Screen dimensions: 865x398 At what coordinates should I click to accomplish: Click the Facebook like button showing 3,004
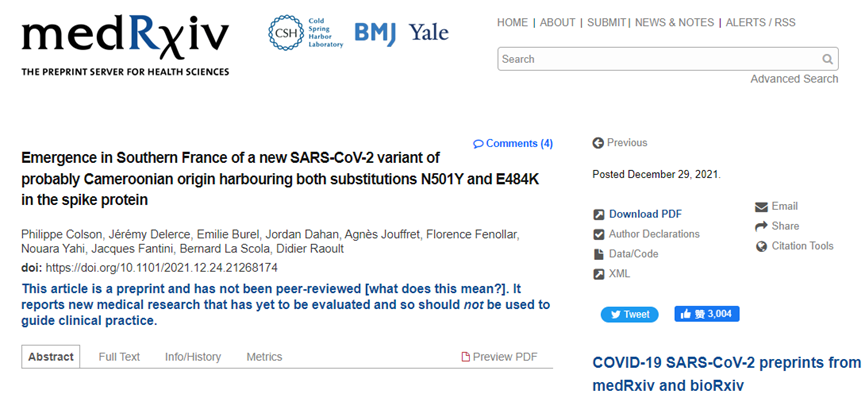707,314
